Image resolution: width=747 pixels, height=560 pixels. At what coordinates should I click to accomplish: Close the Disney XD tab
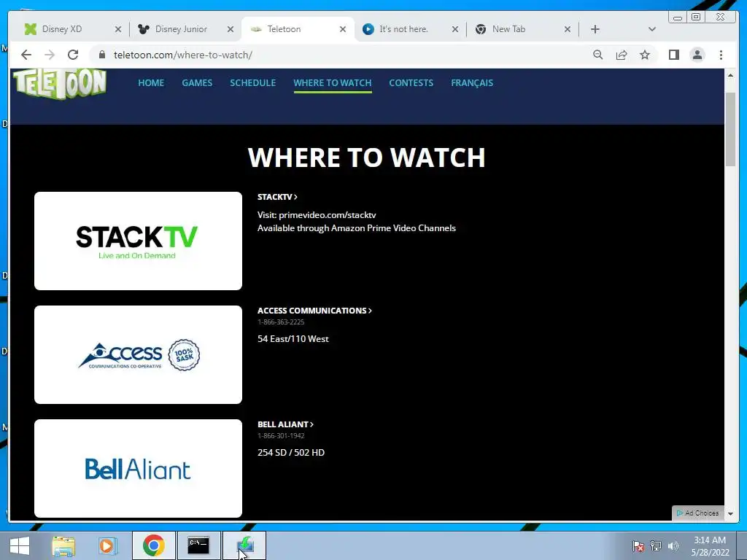(118, 29)
